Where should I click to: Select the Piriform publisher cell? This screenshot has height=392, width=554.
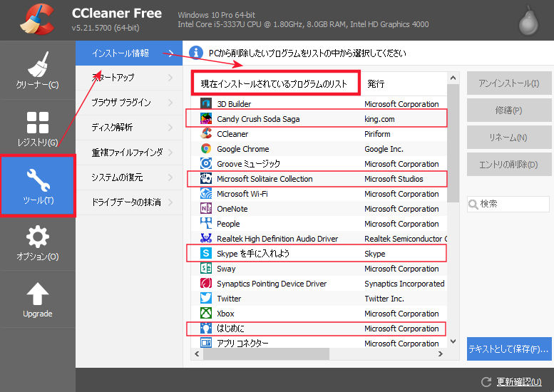377,134
